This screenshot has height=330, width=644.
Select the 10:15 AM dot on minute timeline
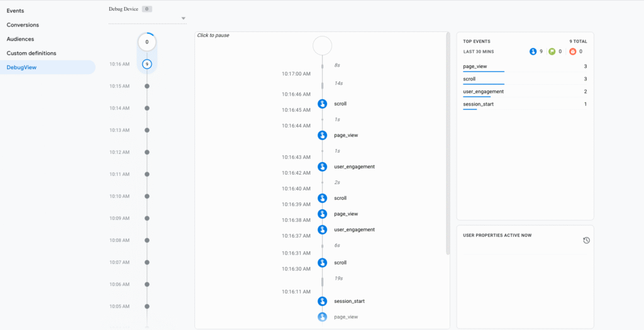(147, 86)
